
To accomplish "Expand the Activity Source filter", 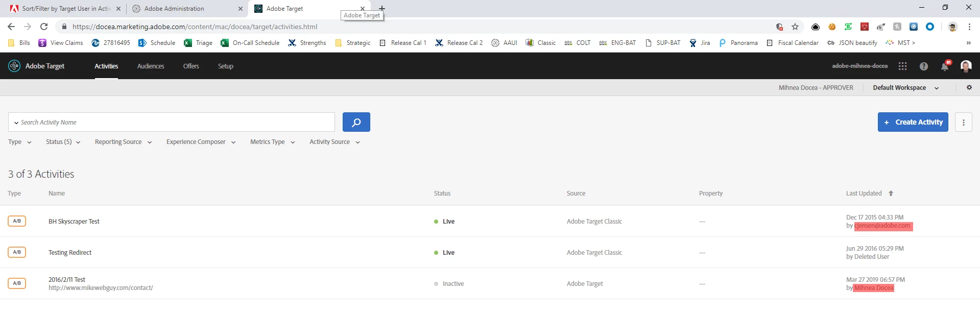I will (335, 142).
